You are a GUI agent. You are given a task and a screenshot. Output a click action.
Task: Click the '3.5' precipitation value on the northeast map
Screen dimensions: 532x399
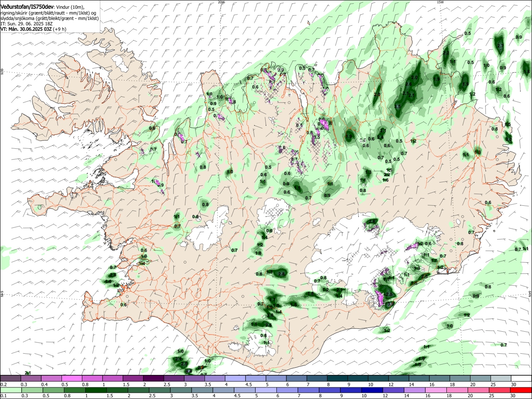coord(397,107)
